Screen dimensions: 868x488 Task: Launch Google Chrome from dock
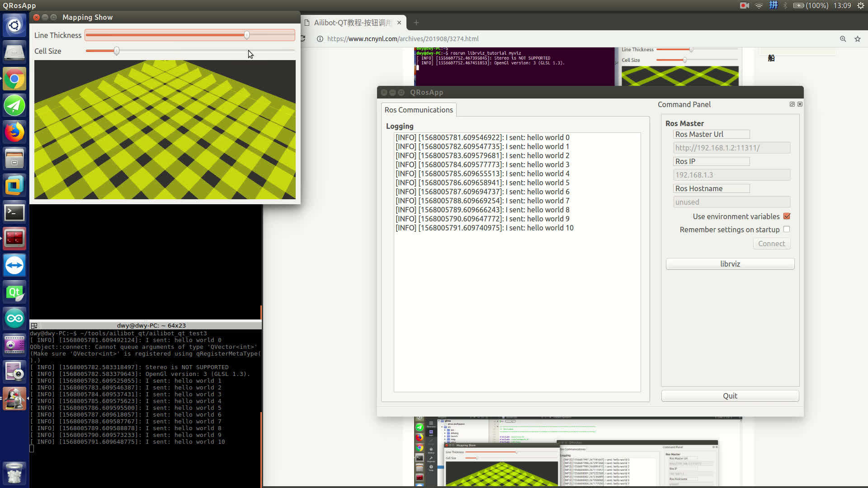[x=14, y=79]
